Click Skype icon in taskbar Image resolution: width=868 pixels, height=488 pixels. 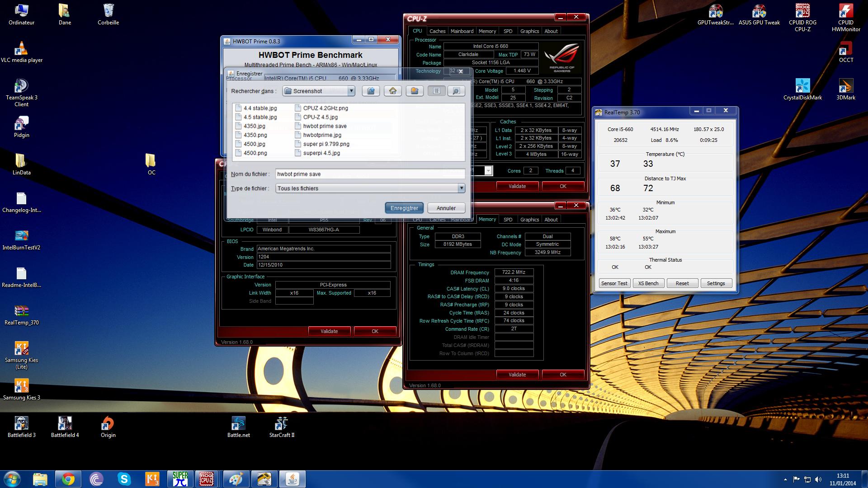(x=124, y=479)
